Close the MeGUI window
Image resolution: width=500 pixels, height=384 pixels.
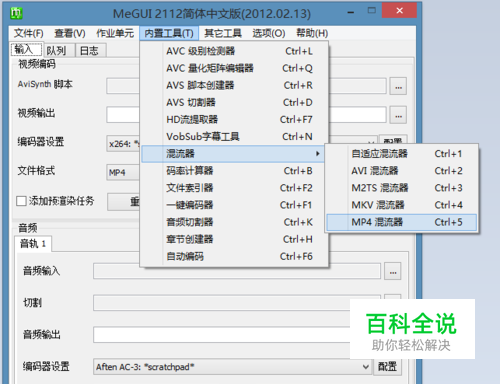[x=399, y=11]
